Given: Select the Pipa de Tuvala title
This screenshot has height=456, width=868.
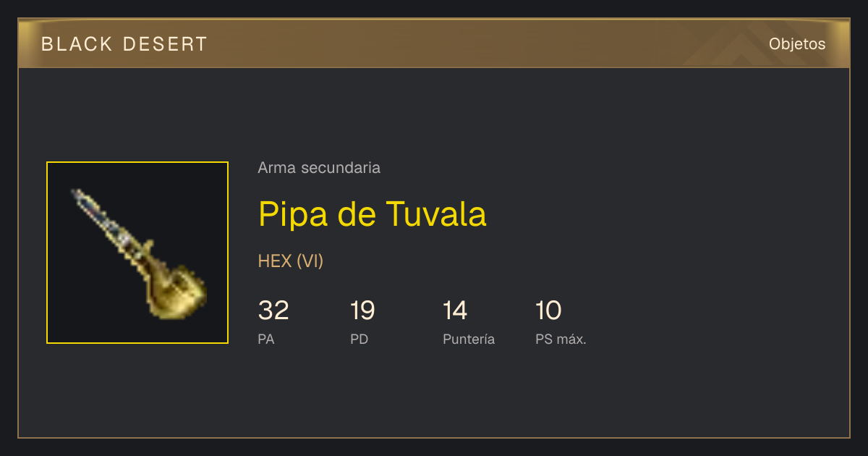Looking at the screenshot, I should (x=373, y=214).
